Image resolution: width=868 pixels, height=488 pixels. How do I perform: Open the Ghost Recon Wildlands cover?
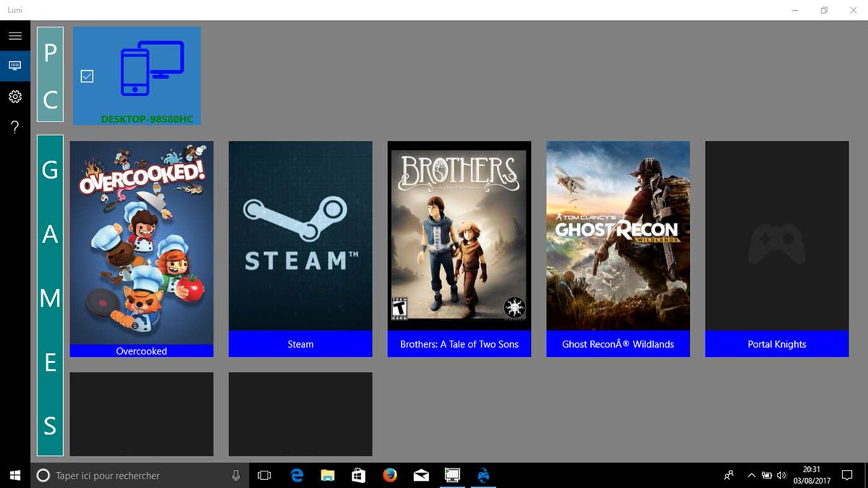618,236
